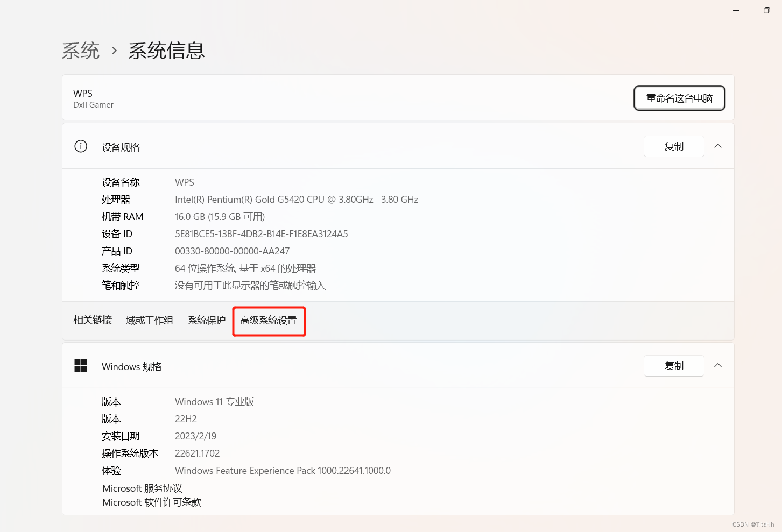782x532 pixels.
Task: Click the 安装日期 label
Action: [x=121, y=436]
